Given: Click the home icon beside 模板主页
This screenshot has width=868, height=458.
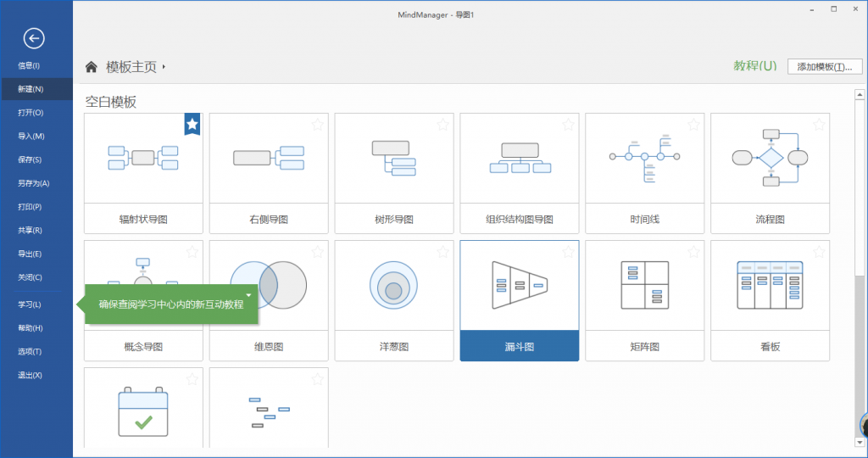Looking at the screenshot, I should pyautogui.click(x=92, y=67).
